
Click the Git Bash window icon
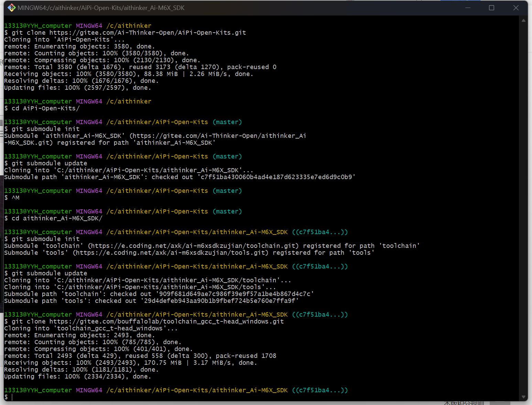point(12,8)
